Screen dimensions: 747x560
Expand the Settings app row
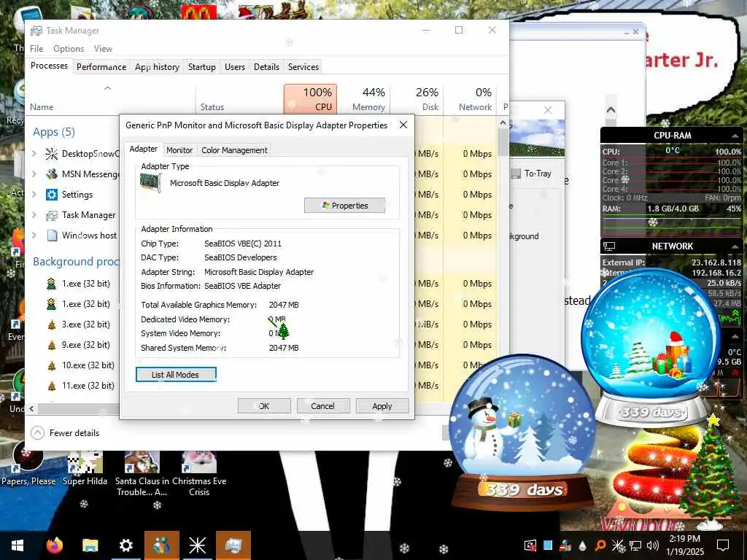pos(34,194)
